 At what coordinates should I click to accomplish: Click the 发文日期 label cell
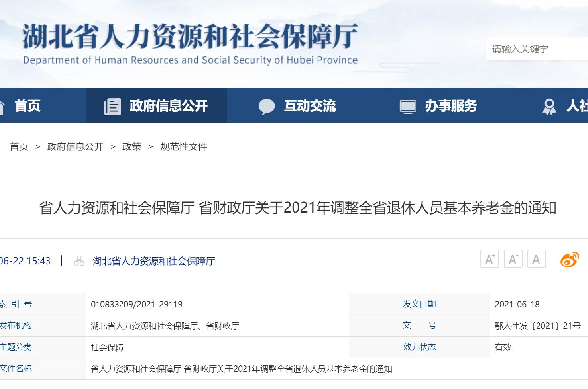pos(419,304)
